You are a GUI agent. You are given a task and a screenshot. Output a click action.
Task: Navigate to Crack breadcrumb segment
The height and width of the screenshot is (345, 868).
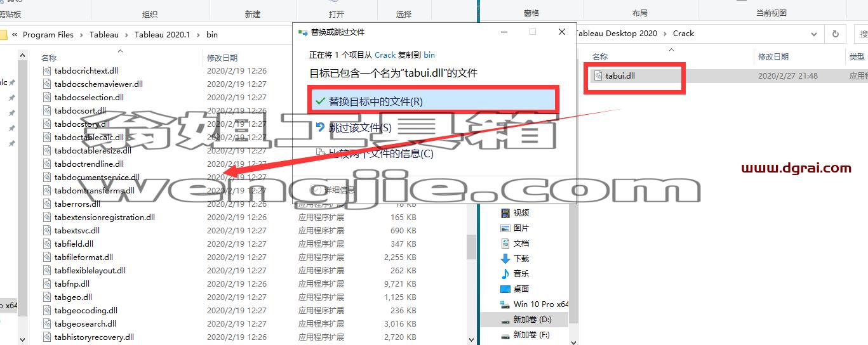(683, 34)
